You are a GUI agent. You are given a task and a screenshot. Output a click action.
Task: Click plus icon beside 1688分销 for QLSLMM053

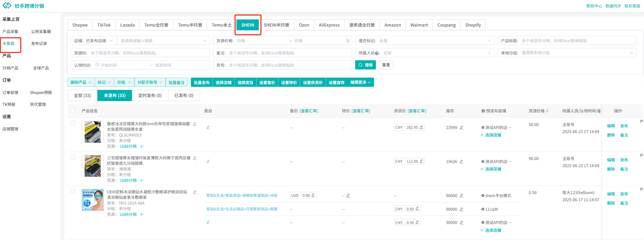point(142,146)
